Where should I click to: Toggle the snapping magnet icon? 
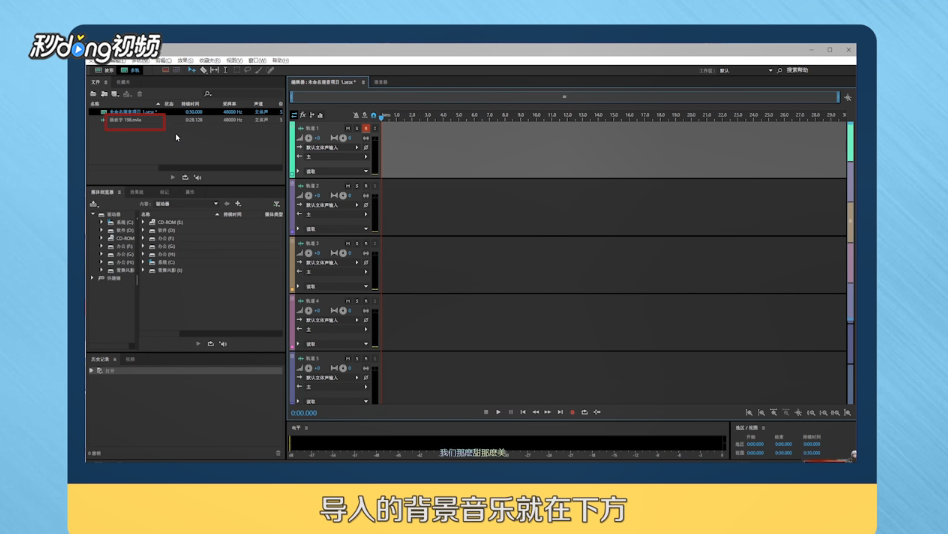point(374,115)
